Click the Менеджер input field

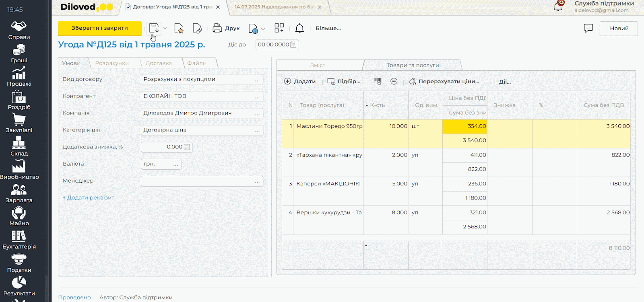(197, 181)
